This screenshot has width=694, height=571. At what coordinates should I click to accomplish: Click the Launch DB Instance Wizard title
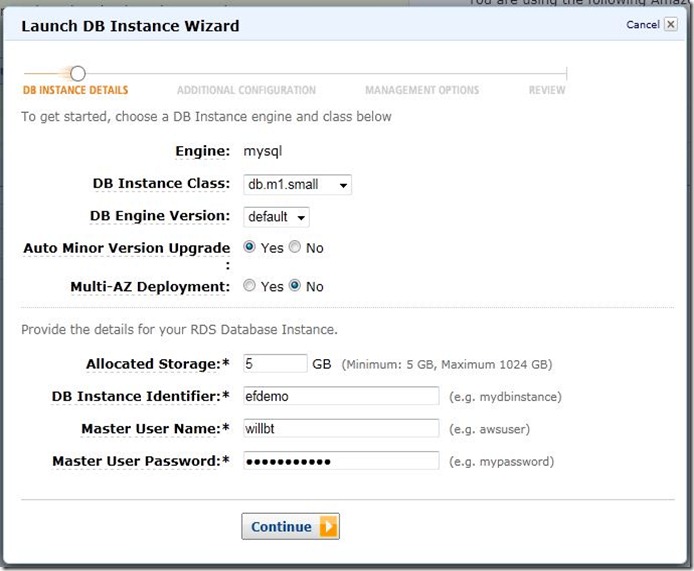pos(130,26)
